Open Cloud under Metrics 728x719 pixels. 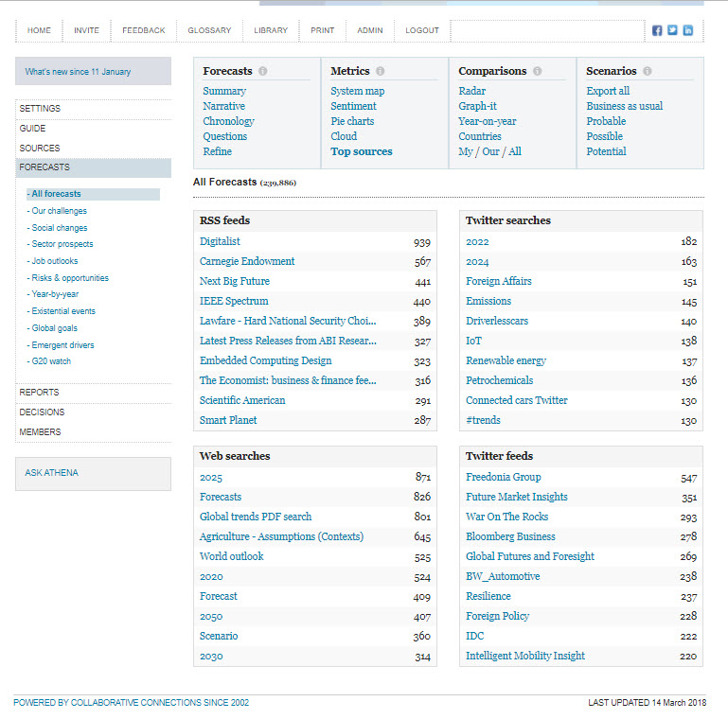pyautogui.click(x=344, y=136)
